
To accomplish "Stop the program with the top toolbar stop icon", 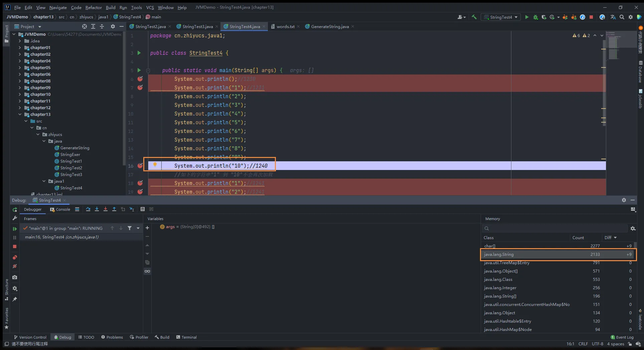I will [x=591, y=17].
